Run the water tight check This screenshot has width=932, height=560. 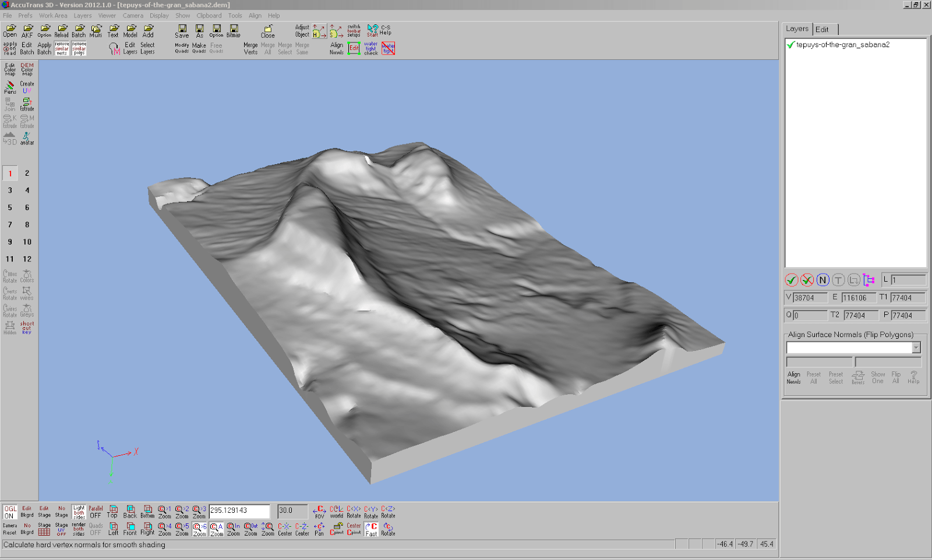pos(371,48)
